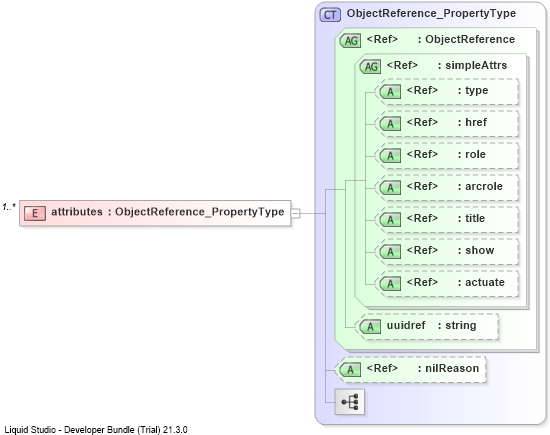Click the A icon for the title attribute

390,220
